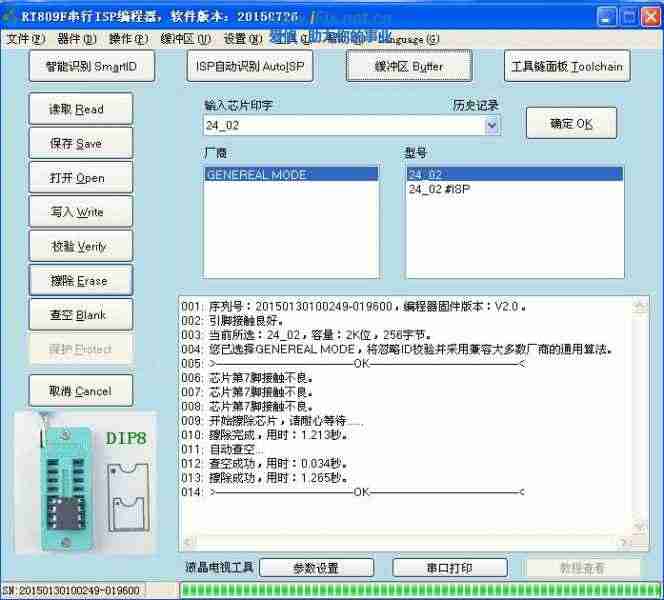
Task: Select 24_02 #ISP in model list
Action: [x=440, y=189]
